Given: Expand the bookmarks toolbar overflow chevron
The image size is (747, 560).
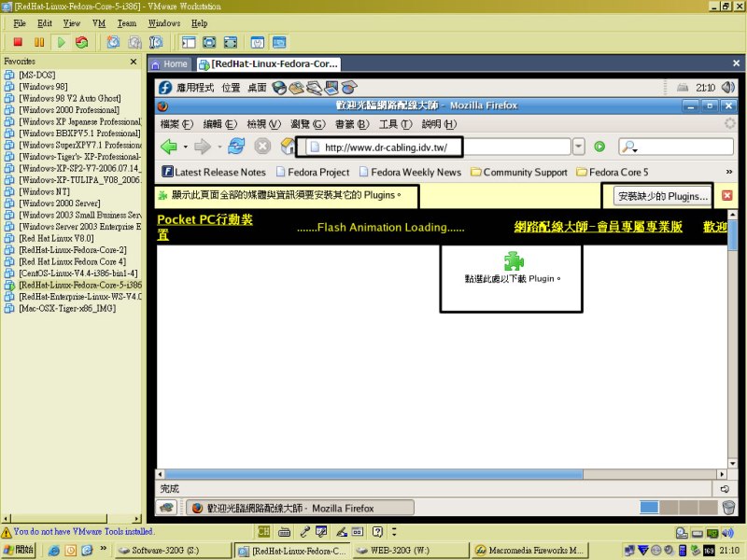Looking at the screenshot, I should 729,172.
